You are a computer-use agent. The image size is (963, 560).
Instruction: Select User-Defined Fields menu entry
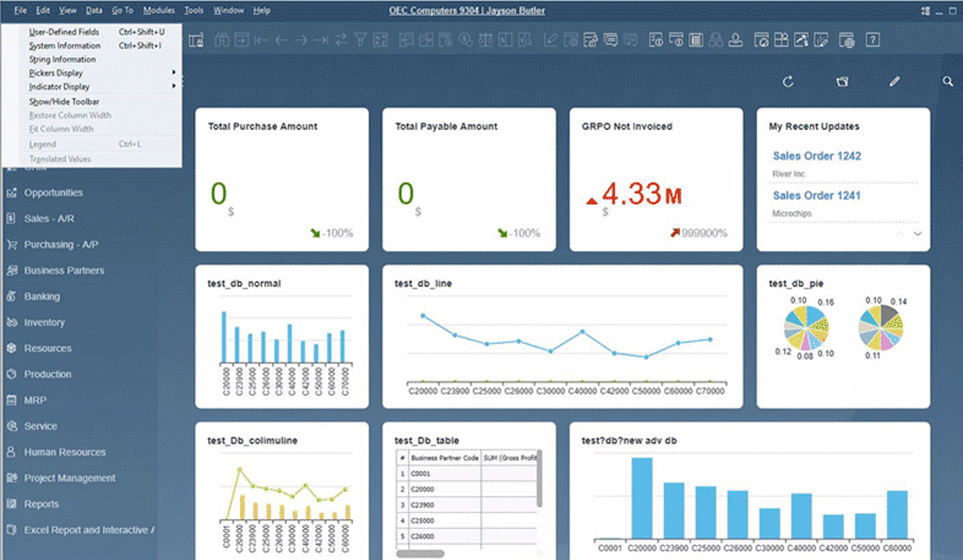click(64, 32)
